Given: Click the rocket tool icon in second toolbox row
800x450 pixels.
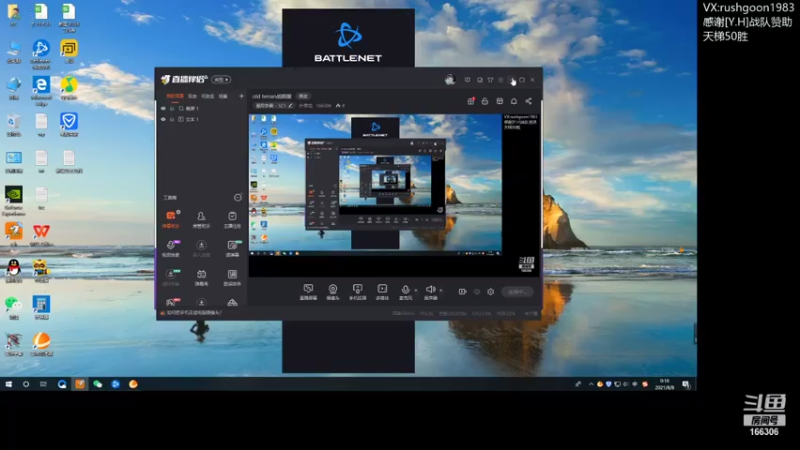Looking at the screenshot, I should pyautogui.click(x=170, y=248).
